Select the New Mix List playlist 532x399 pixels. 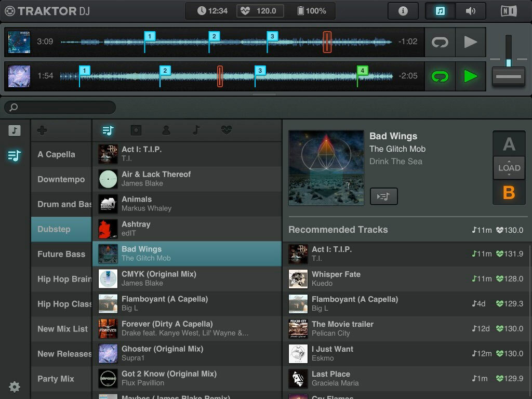coord(61,329)
